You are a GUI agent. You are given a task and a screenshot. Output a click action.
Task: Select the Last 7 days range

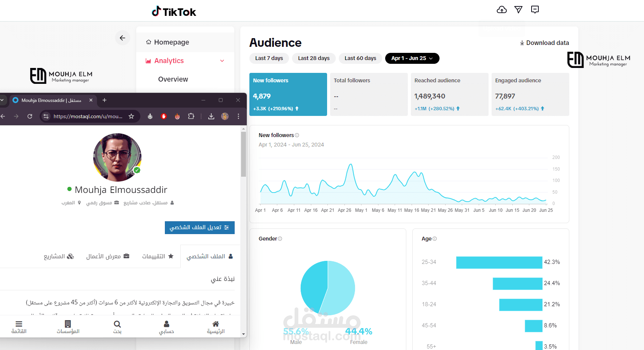(x=269, y=58)
